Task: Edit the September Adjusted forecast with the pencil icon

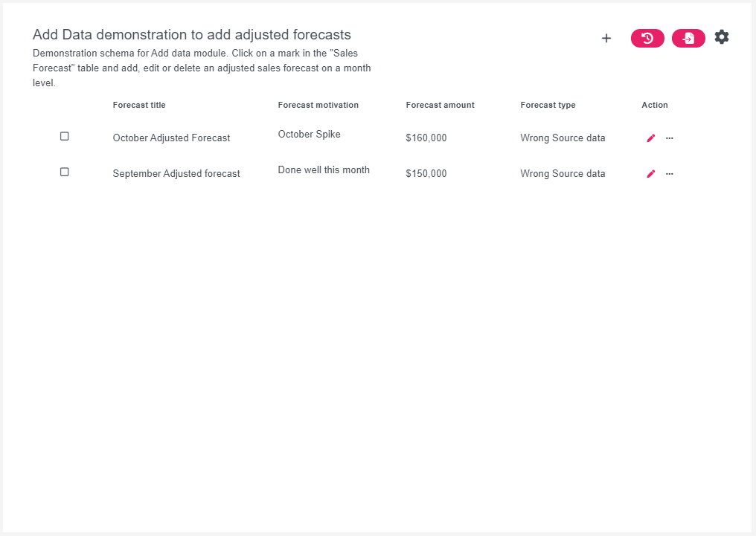Action: coord(650,173)
